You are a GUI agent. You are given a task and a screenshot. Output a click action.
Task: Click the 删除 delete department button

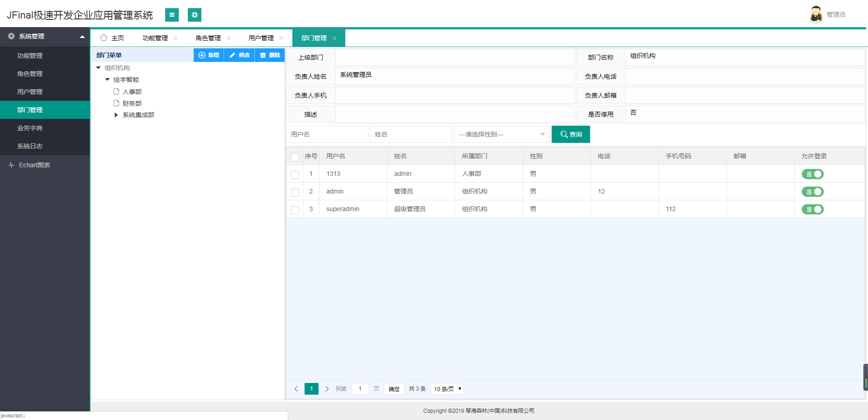click(x=270, y=55)
